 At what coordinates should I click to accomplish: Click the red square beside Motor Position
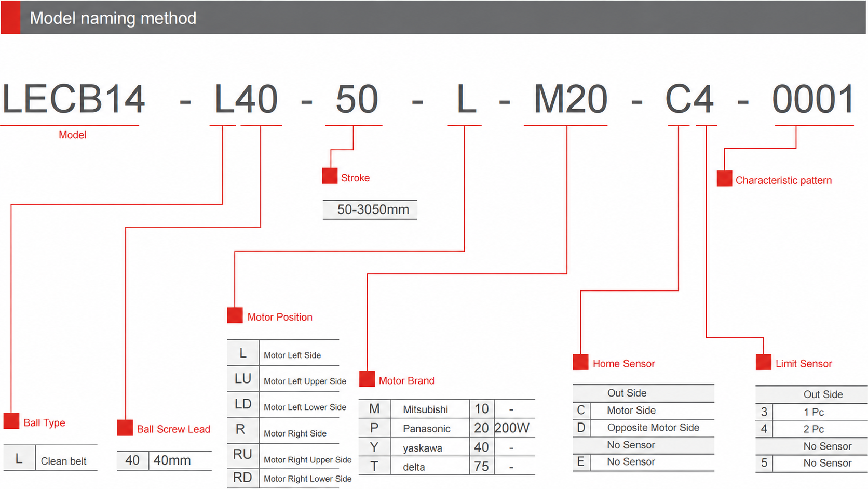click(x=235, y=315)
